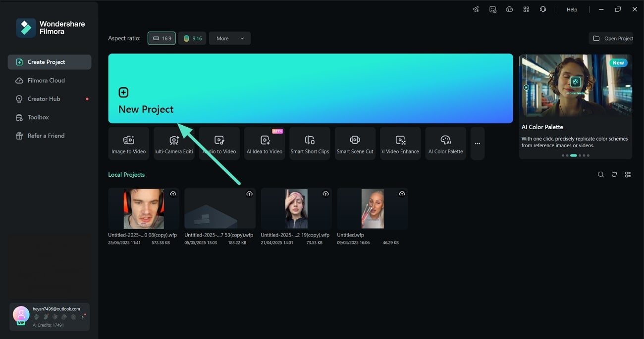Image resolution: width=644 pixels, height=339 pixels.
Task: Launch the Multi-Camera Editing tool
Action: [x=174, y=144]
